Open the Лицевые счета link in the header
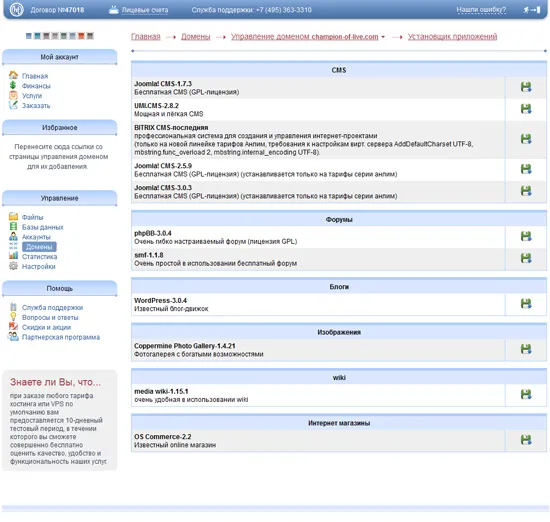 (145, 10)
